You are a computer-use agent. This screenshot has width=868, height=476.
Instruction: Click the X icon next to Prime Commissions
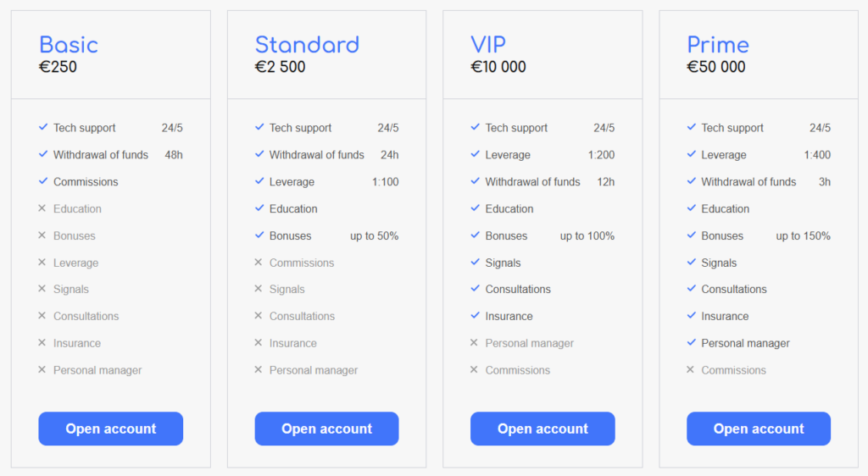pos(691,370)
